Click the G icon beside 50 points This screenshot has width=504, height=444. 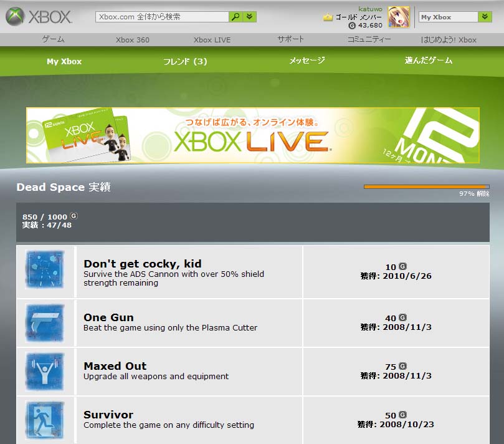(402, 415)
